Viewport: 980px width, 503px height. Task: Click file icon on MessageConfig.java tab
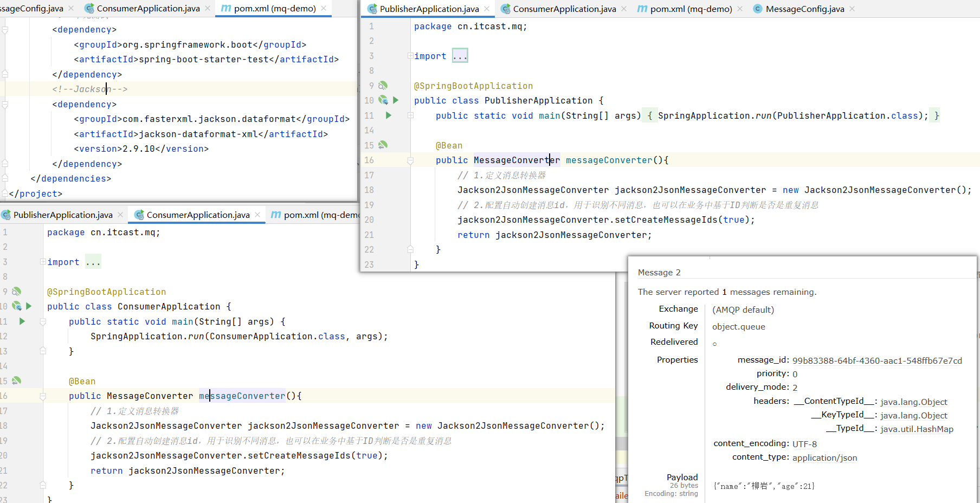[758, 9]
